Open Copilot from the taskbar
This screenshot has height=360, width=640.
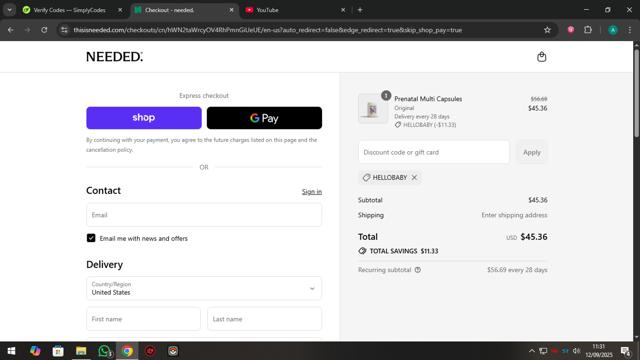(x=35, y=351)
